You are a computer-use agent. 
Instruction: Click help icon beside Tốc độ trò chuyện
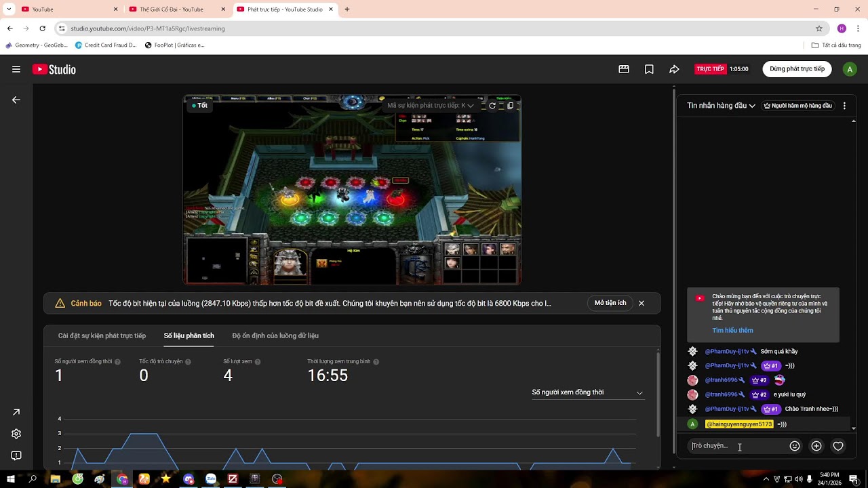click(x=188, y=362)
